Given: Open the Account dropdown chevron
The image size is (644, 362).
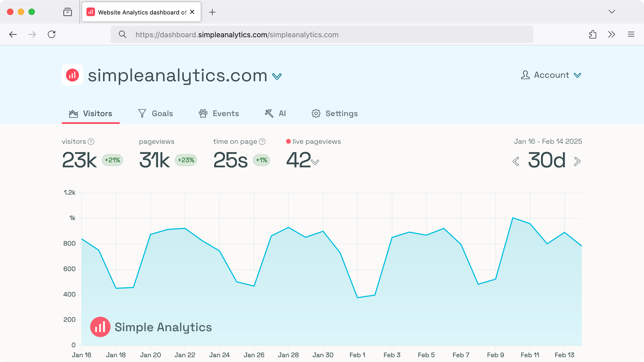Looking at the screenshot, I should click(x=576, y=75).
